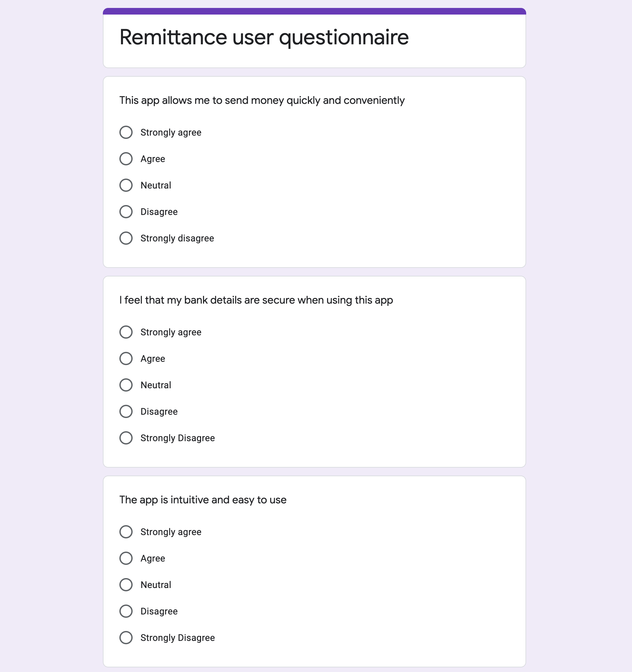The image size is (632, 672).
Task: Select Disagree for sending money quickly question
Action: (126, 212)
